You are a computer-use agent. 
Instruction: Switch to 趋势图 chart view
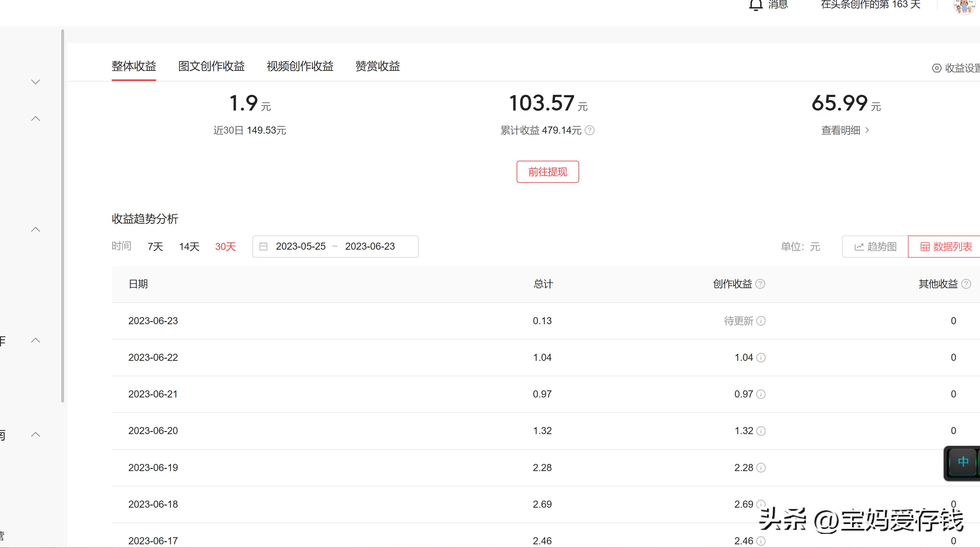875,247
